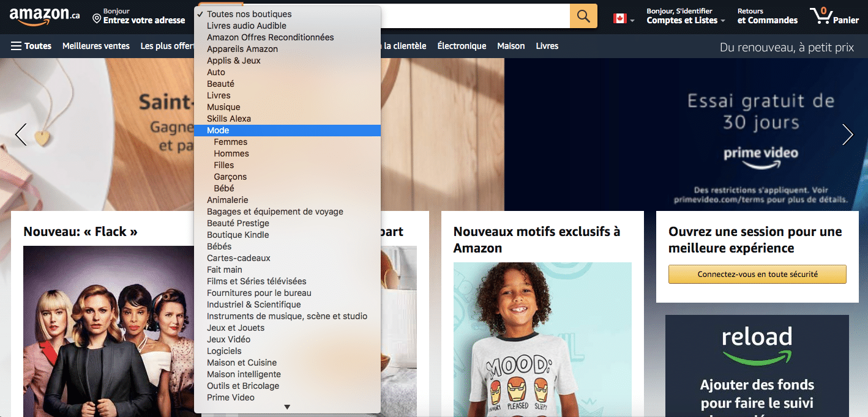Open the Retours et Commandes link

(x=768, y=16)
